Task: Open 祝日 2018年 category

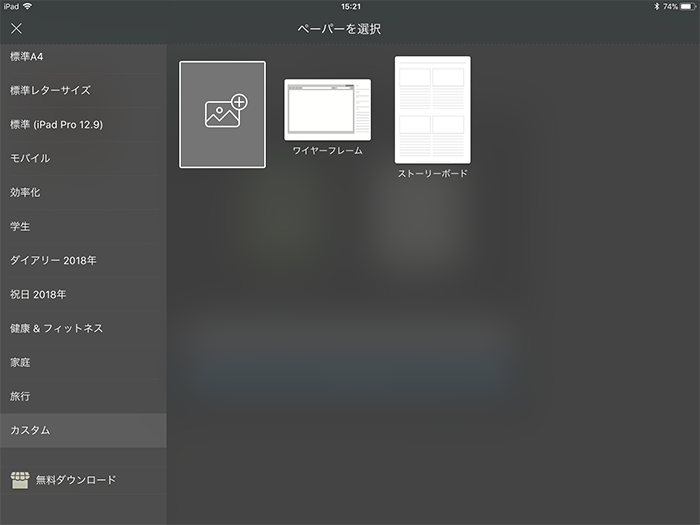Action: tap(83, 294)
